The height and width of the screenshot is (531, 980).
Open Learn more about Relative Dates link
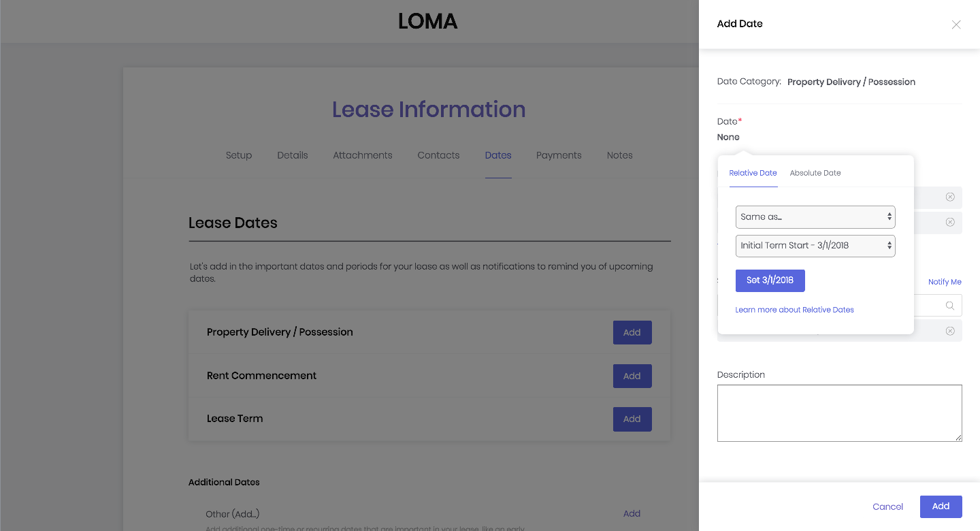click(794, 310)
